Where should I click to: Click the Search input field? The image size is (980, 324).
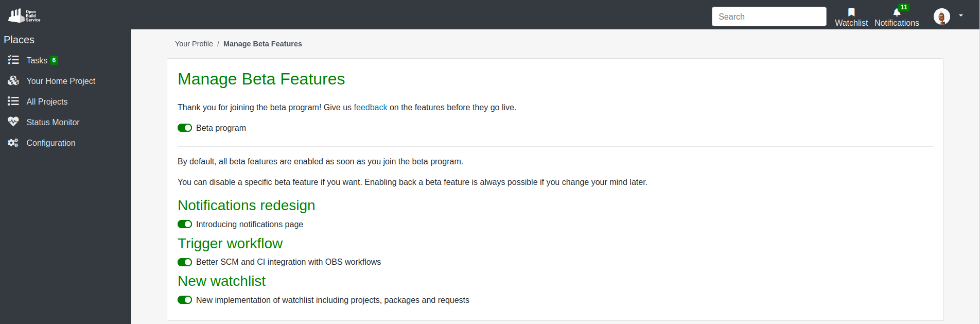(x=768, y=16)
